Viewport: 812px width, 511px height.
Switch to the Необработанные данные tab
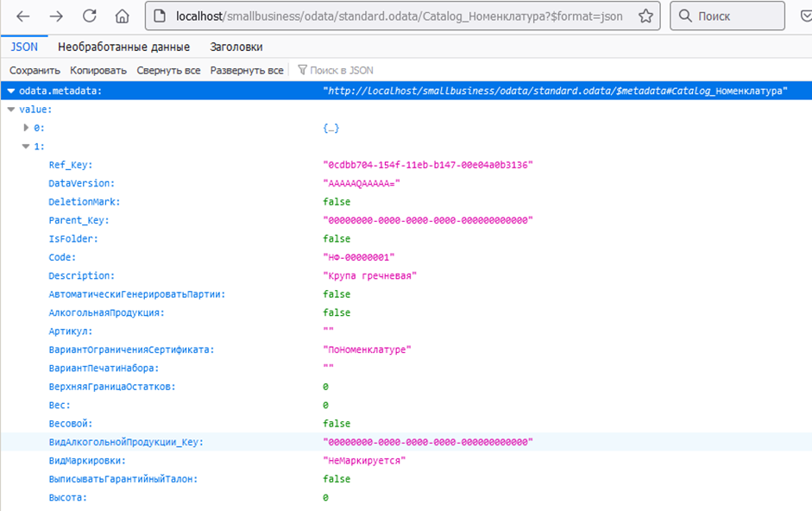click(x=123, y=47)
